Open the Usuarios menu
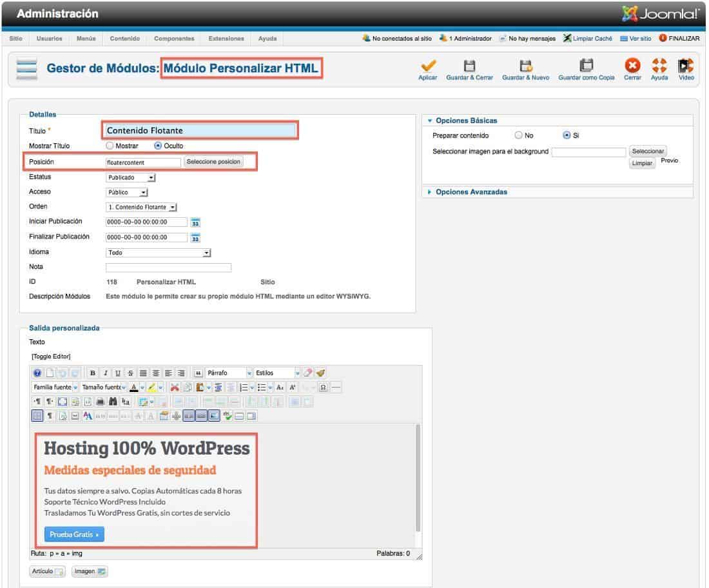The image size is (709, 588). coord(49,39)
